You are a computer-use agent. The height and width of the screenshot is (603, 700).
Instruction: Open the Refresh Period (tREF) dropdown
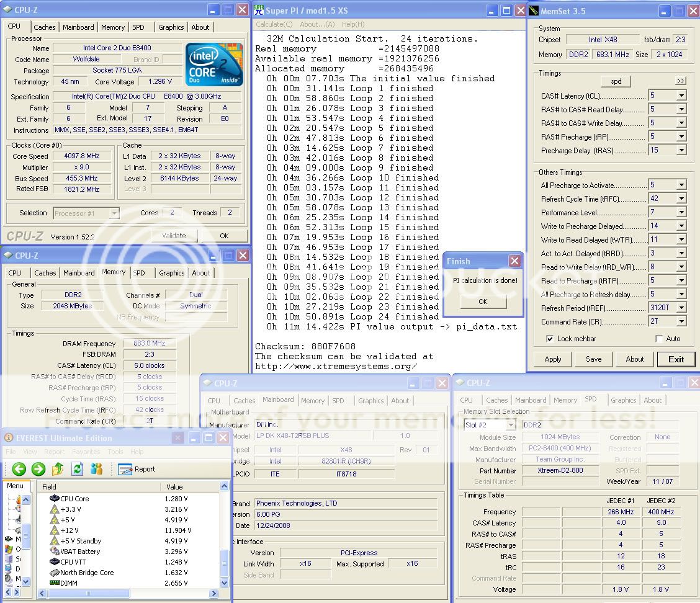point(681,308)
